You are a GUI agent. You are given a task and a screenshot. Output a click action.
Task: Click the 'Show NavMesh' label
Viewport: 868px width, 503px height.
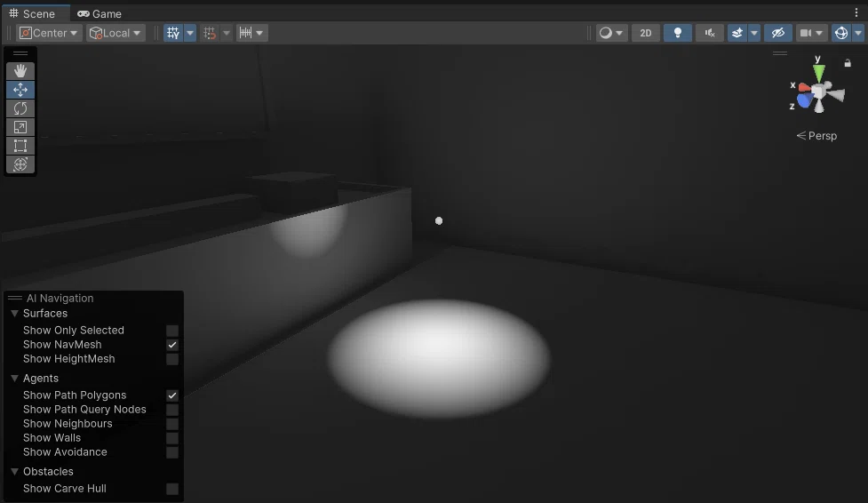[x=62, y=345]
